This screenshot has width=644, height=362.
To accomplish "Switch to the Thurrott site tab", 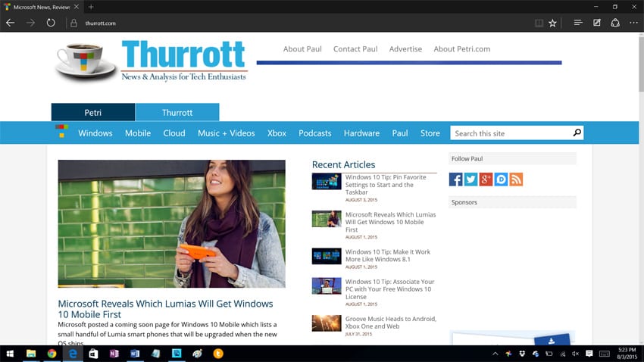I will click(177, 112).
